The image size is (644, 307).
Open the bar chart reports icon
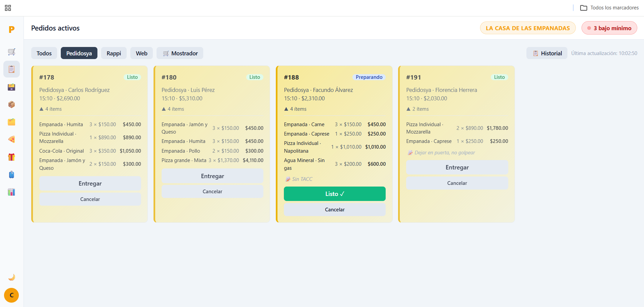(x=11, y=192)
